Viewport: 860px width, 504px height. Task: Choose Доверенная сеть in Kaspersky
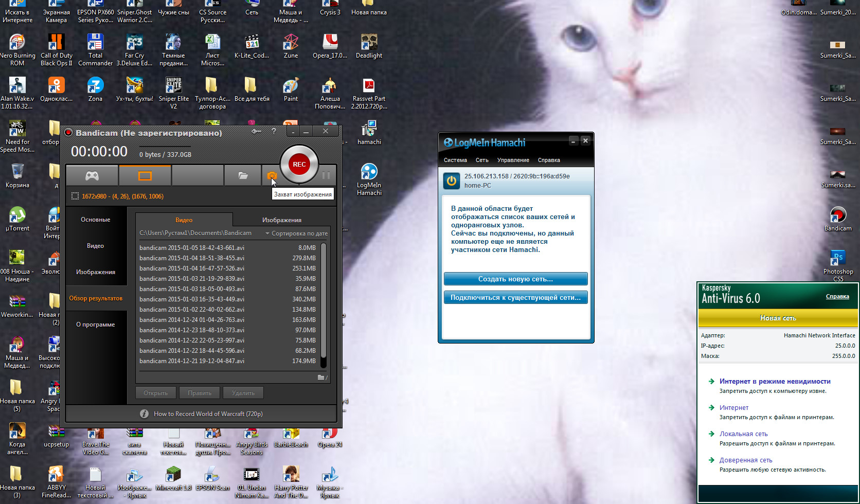[x=746, y=460]
